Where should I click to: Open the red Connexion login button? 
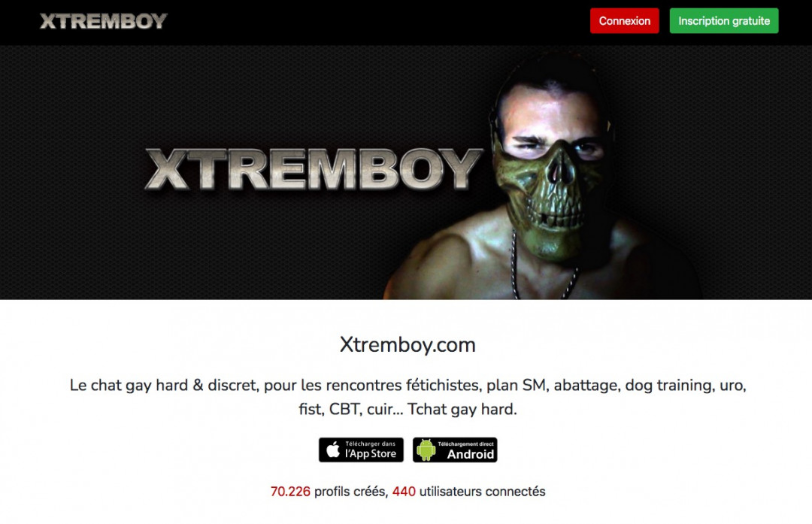(625, 21)
